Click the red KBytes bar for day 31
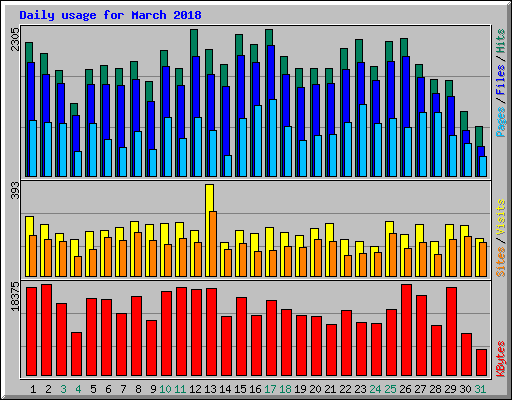The height and width of the screenshot is (400, 512). pyautogui.click(x=481, y=363)
